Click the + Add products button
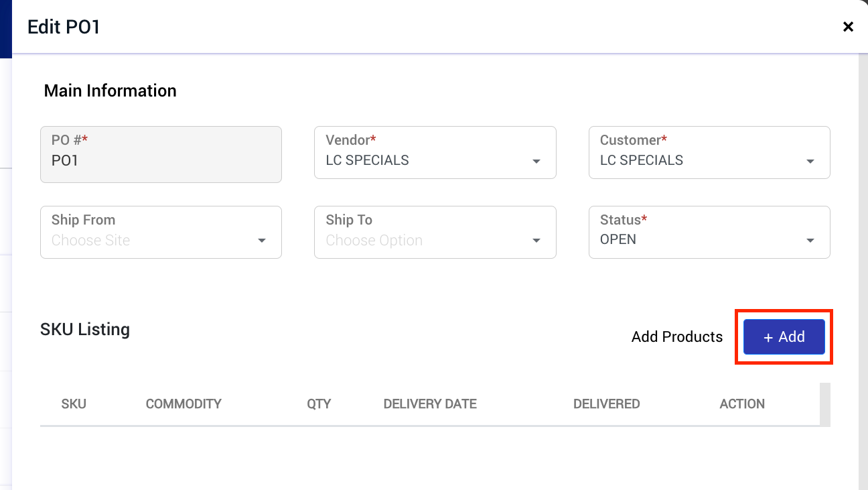 coord(784,336)
